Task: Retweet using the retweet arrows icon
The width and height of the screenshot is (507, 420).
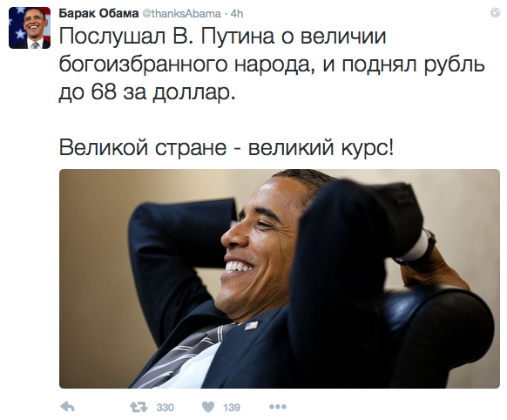Action: pos(139,407)
